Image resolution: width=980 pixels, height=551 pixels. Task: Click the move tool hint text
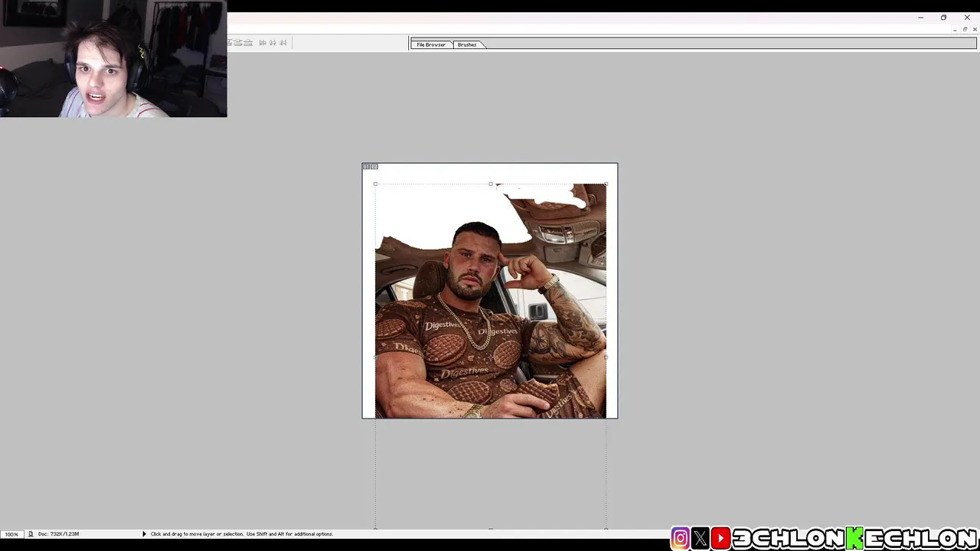point(242,533)
